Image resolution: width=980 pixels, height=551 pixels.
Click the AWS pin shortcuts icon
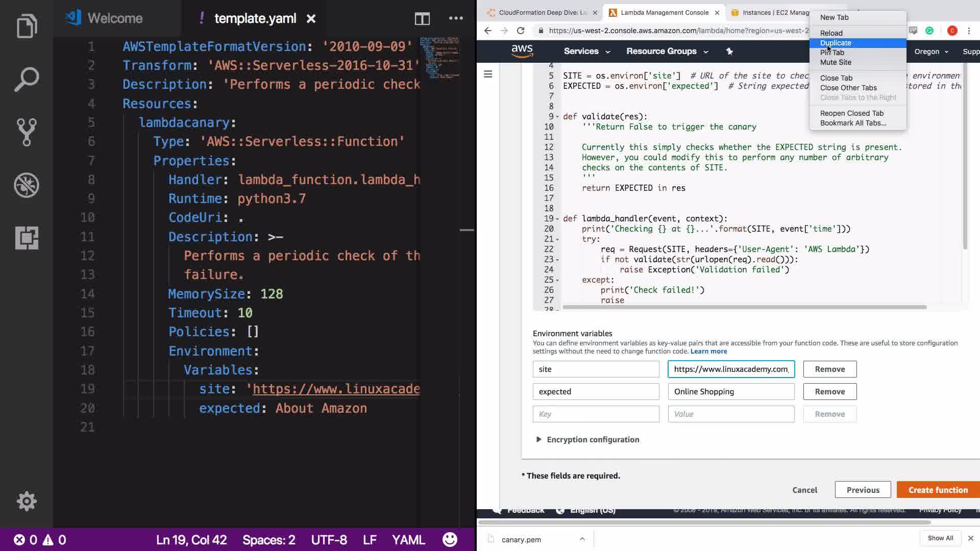[729, 52]
